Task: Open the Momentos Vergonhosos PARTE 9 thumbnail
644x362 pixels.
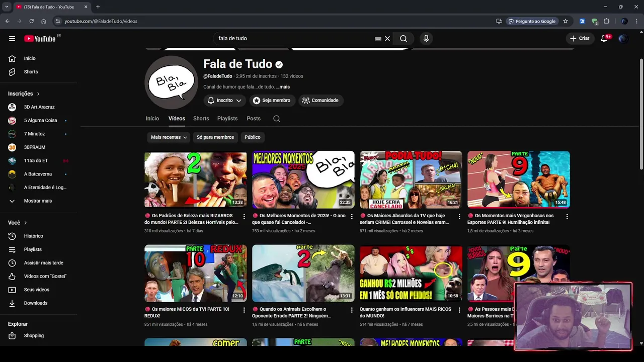Action: (x=519, y=179)
